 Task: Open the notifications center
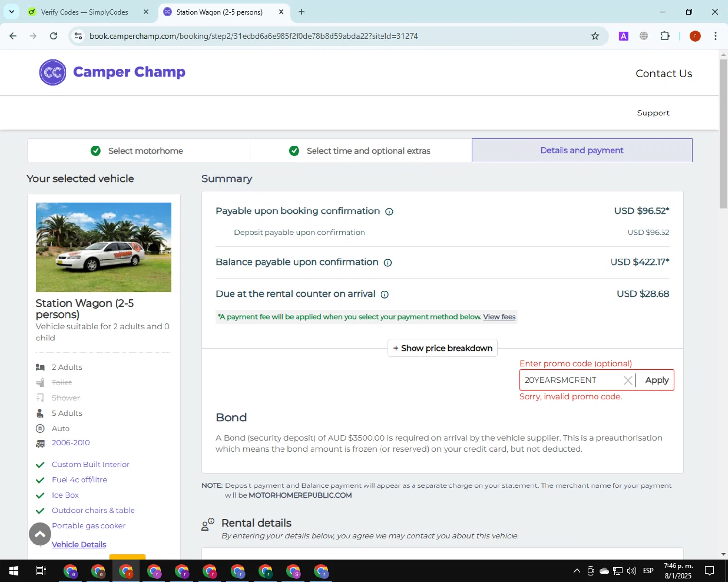coord(710,571)
